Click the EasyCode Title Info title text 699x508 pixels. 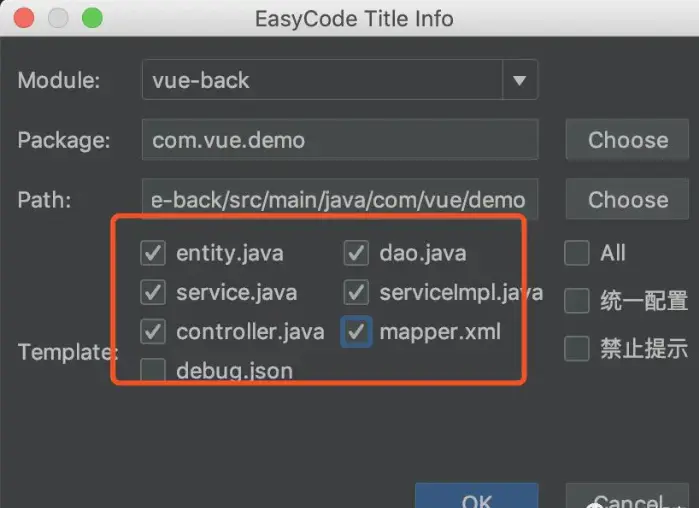point(354,19)
